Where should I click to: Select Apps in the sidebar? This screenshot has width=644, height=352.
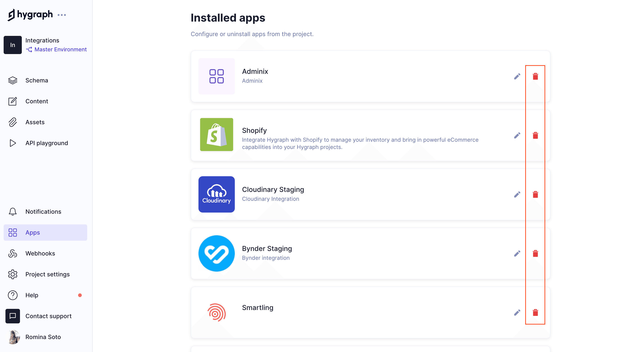click(32, 233)
